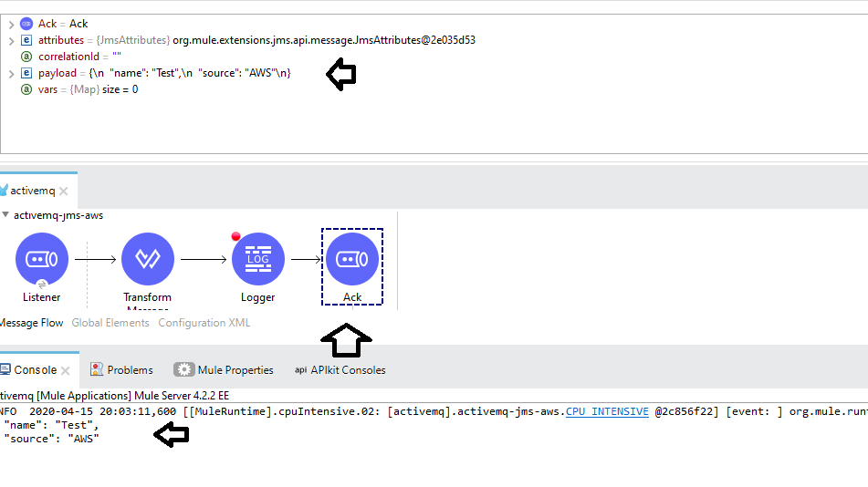Click the Listener source exchange badge
The width and height of the screenshot is (868, 487).
(41, 285)
